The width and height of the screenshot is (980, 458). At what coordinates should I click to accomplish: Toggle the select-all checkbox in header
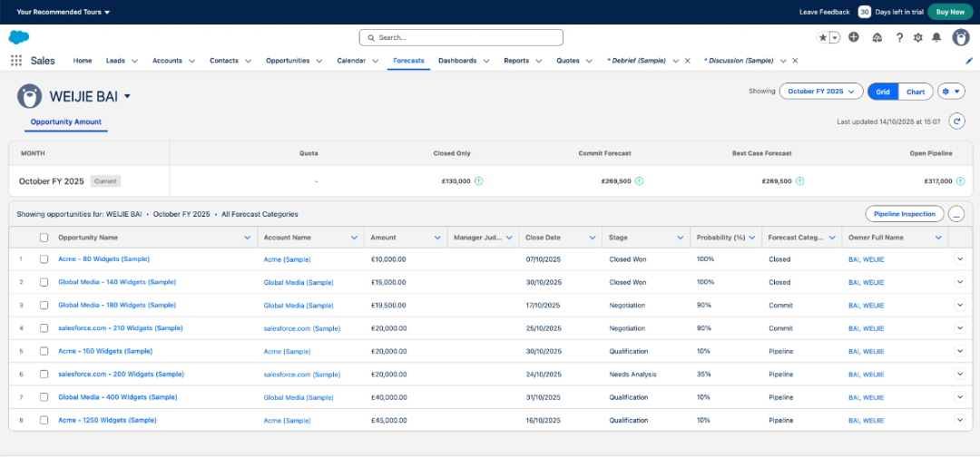pyautogui.click(x=44, y=238)
